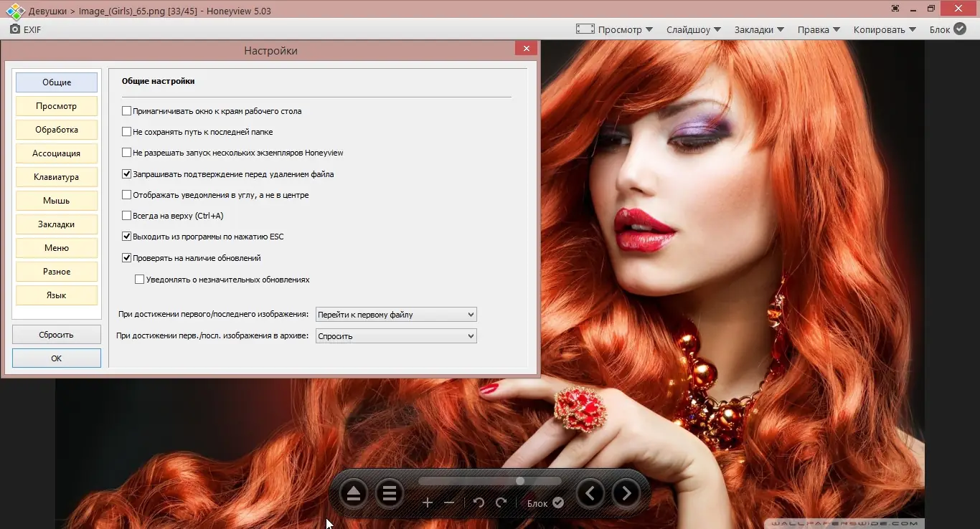Screen dimensions: 980x529
Task: Open the Копировать dropdown menu
Action: coord(885,29)
